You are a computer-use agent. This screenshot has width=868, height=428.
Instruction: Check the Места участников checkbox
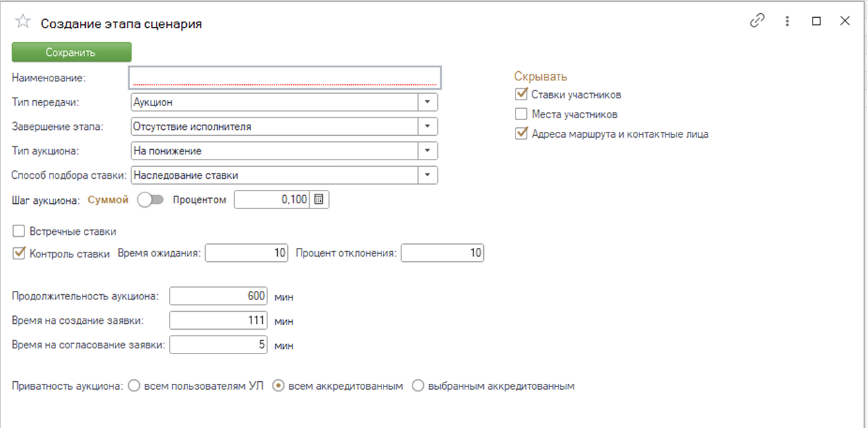pos(521,114)
